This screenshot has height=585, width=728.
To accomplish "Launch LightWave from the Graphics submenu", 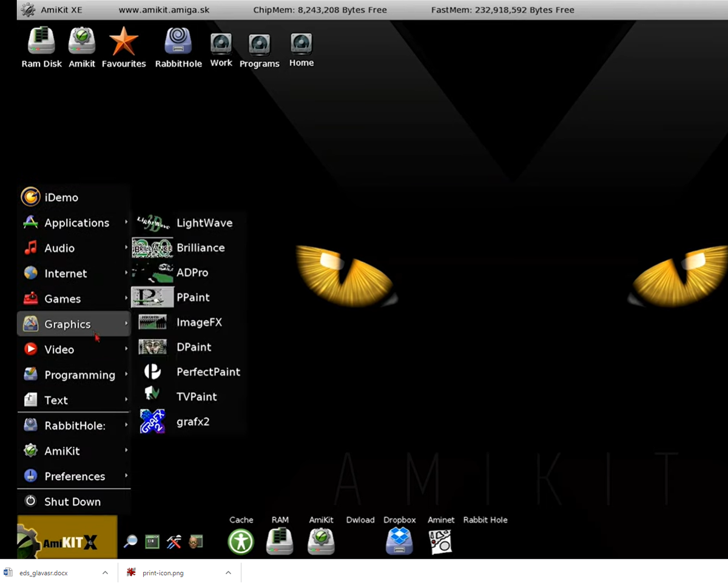I will tap(188, 222).
